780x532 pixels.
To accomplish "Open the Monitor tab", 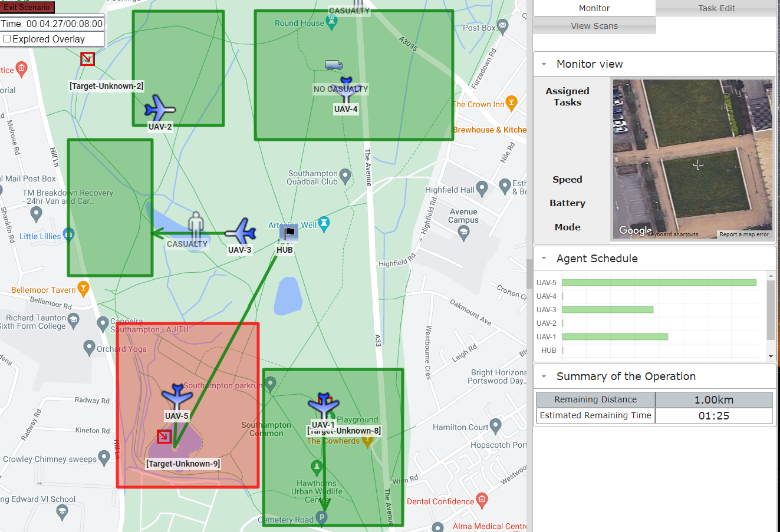I will (594, 8).
